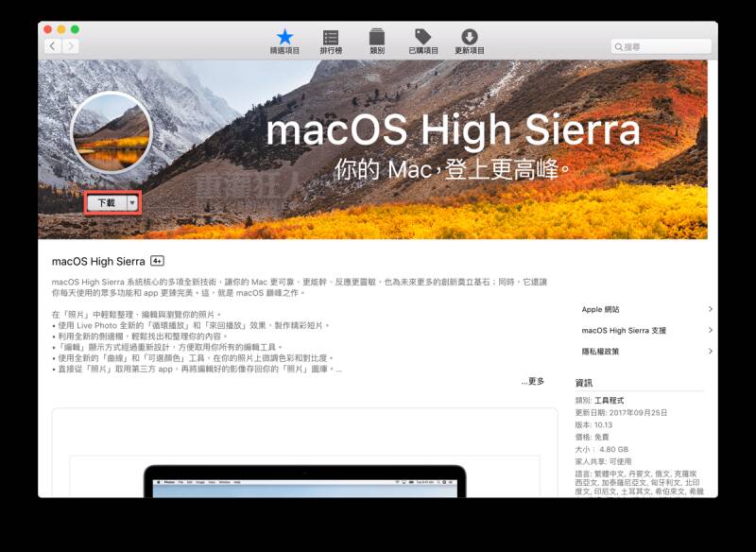The image size is (756, 552).
Task: Open the Featured tab star icon
Action: tap(284, 37)
